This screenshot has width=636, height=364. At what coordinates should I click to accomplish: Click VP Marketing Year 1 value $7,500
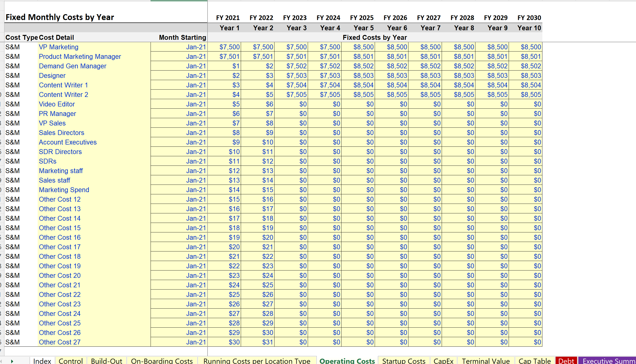pos(224,47)
